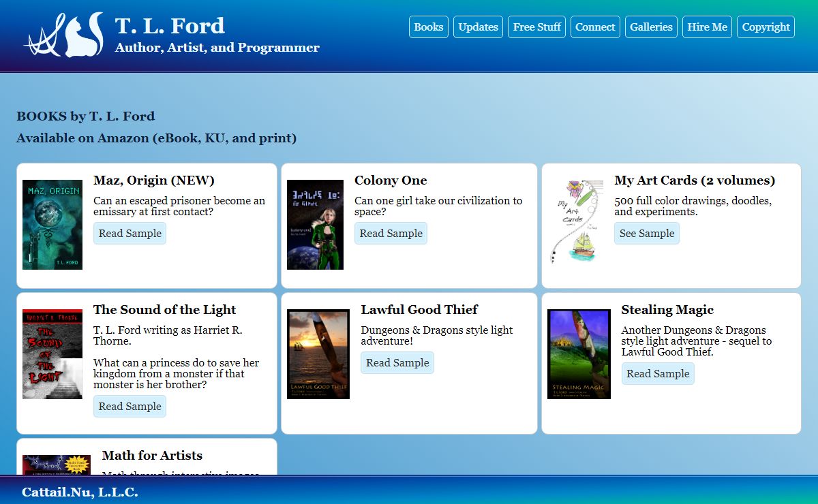Read Sample of Stealing Magic
Viewport: 818px width, 504px height.
(x=658, y=373)
